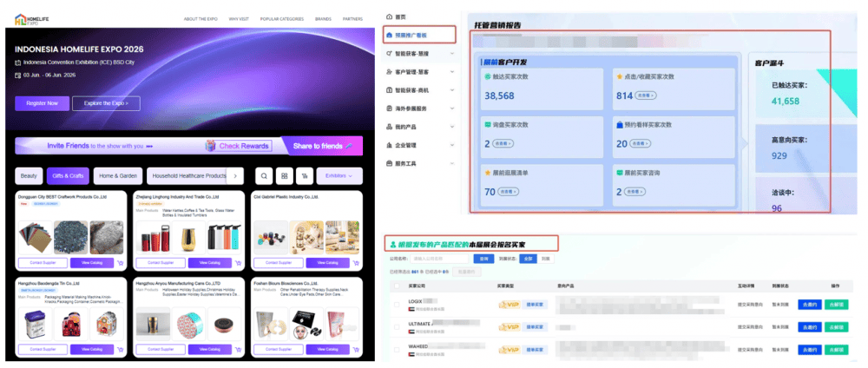Show more categories with the right arrow
This screenshot has width=868, height=368.
coord(235,176)
